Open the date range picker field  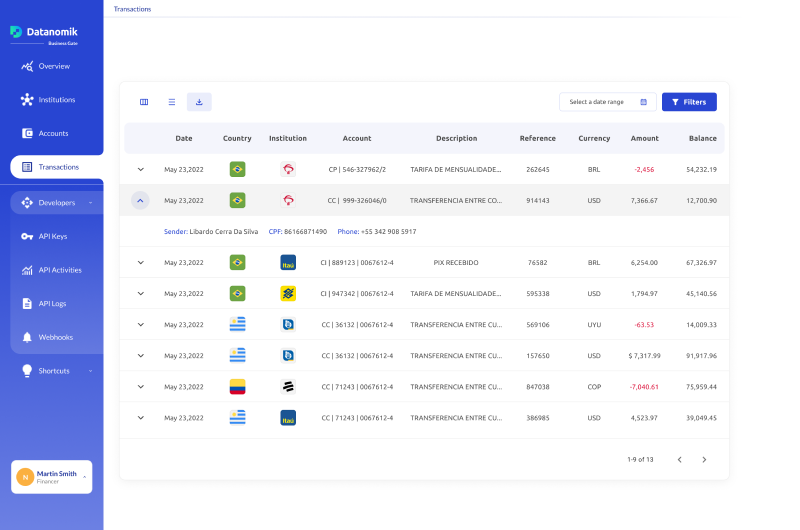click(x=608, y=102)
